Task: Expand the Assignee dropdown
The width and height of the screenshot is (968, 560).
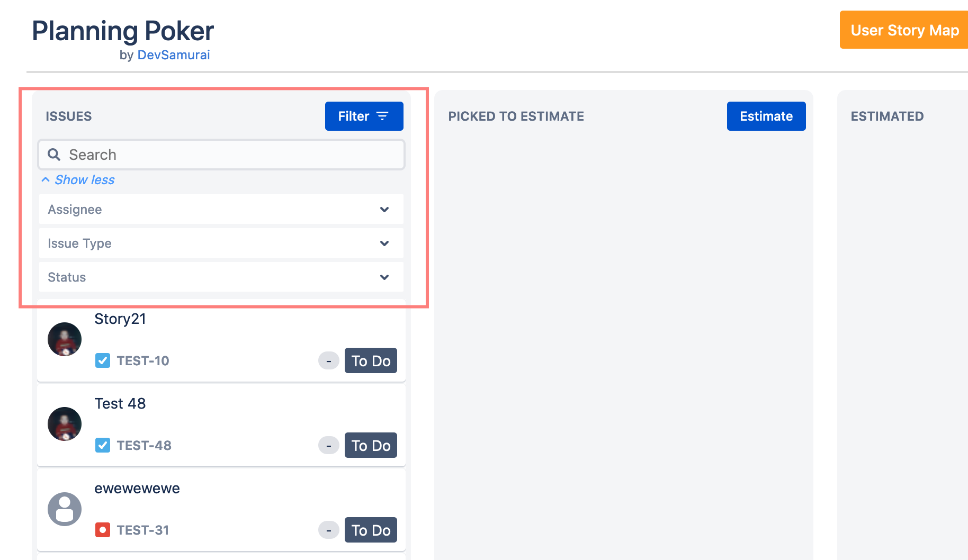Action: click(221, 210)
